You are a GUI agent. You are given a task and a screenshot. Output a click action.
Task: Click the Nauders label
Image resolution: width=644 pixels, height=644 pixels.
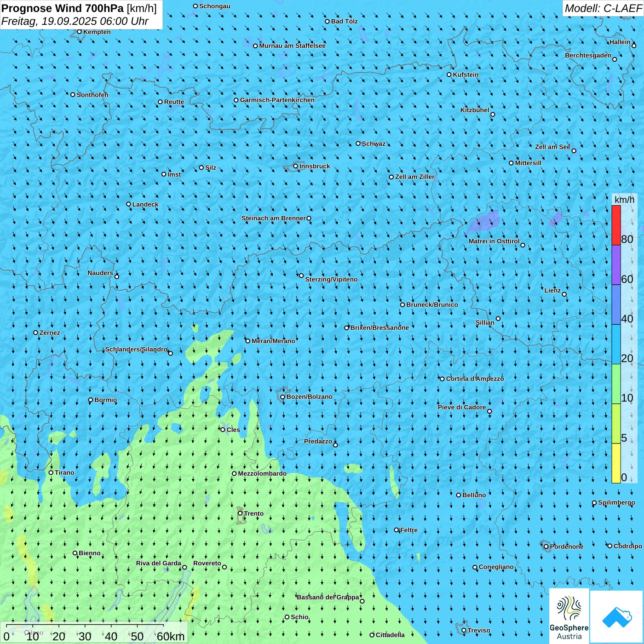[x=100, y=273]
